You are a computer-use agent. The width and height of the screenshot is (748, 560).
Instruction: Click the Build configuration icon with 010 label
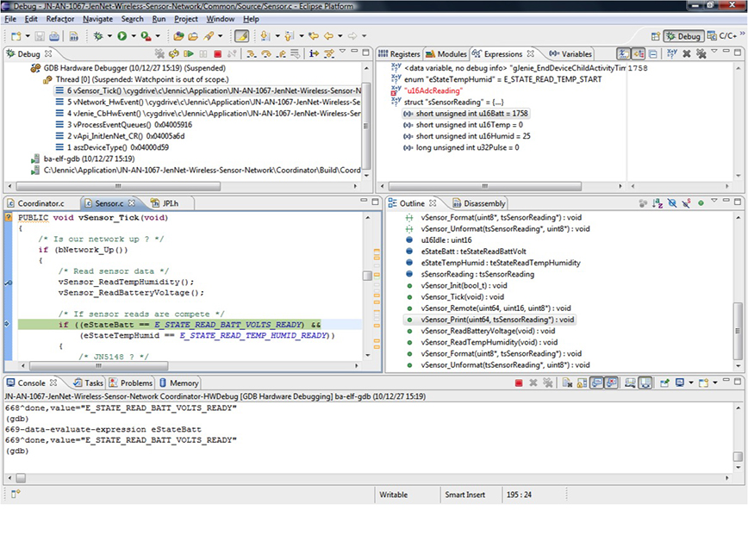coord(73,36)
